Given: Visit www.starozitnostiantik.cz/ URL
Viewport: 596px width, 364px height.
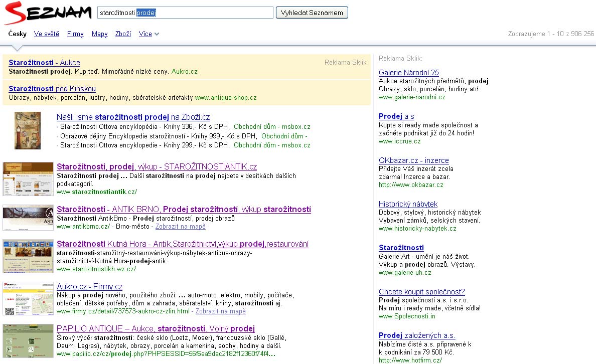Looking at the screenshot, I should [x=97, y=192].
